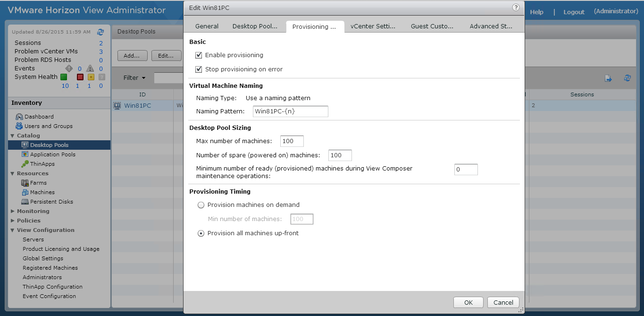Click the red System Health status icon

click(80, 77)
